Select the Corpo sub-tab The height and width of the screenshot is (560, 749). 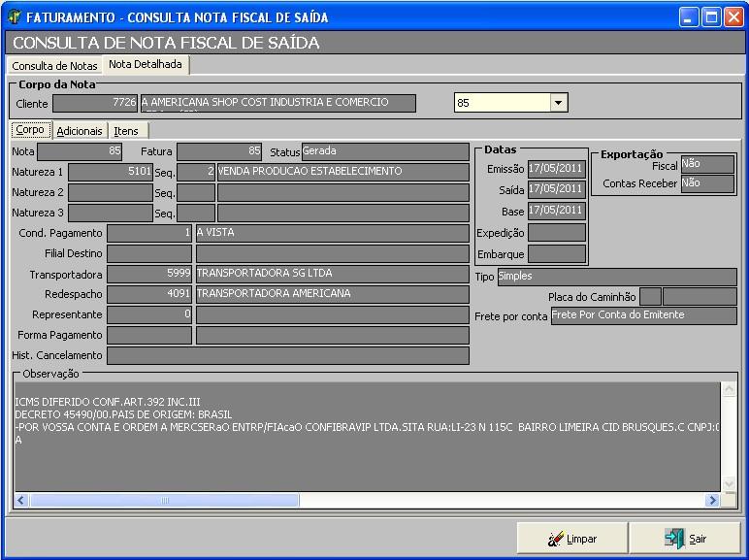pyautogui.click(x=29, y=130)
